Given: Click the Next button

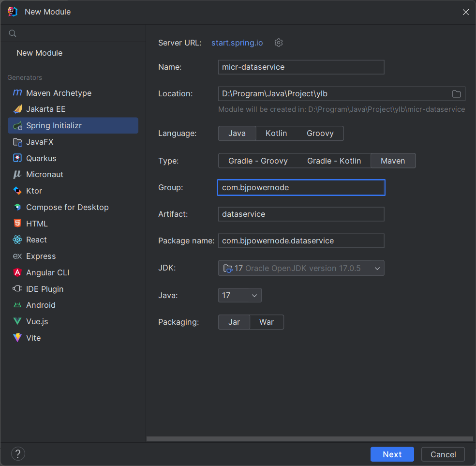Looking at the screenshot, I should 392,454.
